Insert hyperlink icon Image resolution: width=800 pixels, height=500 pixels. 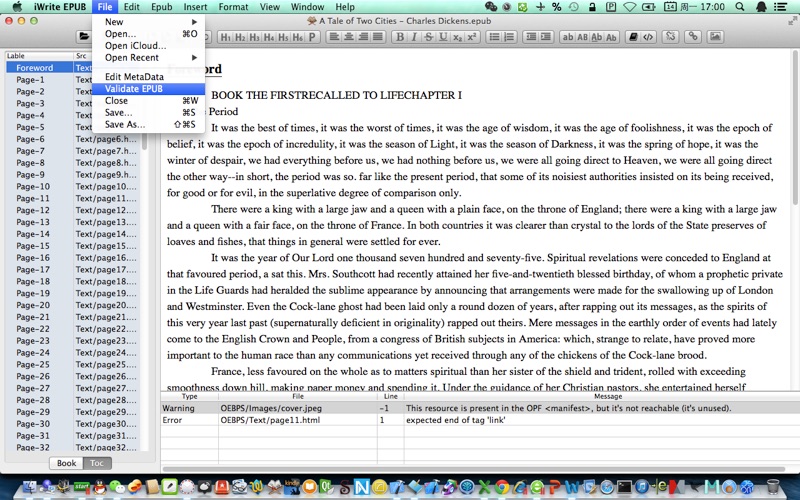[693, 36]
